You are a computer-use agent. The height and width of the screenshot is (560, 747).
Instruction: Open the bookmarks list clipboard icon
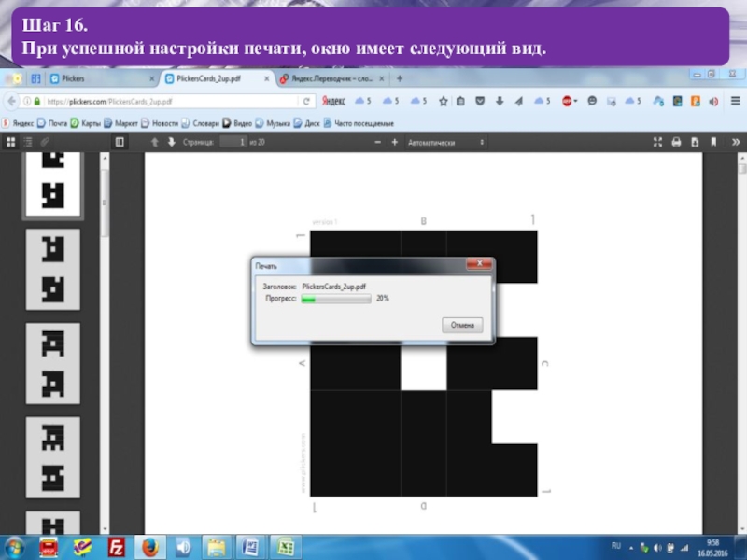point(460,101)
